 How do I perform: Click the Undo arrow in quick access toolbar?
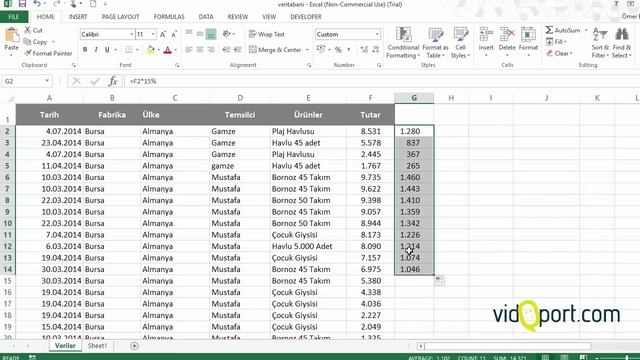pos(37,4)
